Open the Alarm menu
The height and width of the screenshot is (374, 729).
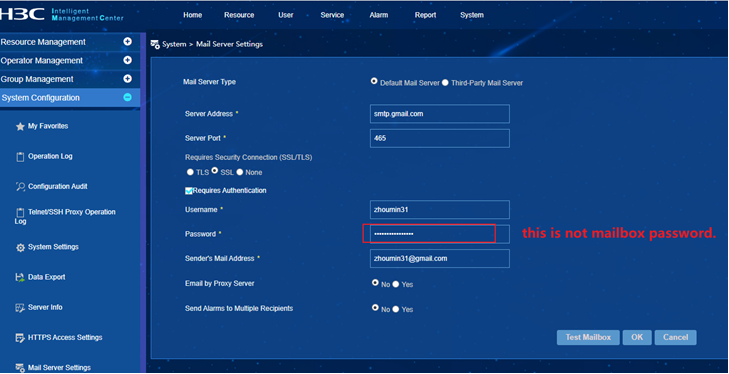point(379,15)
